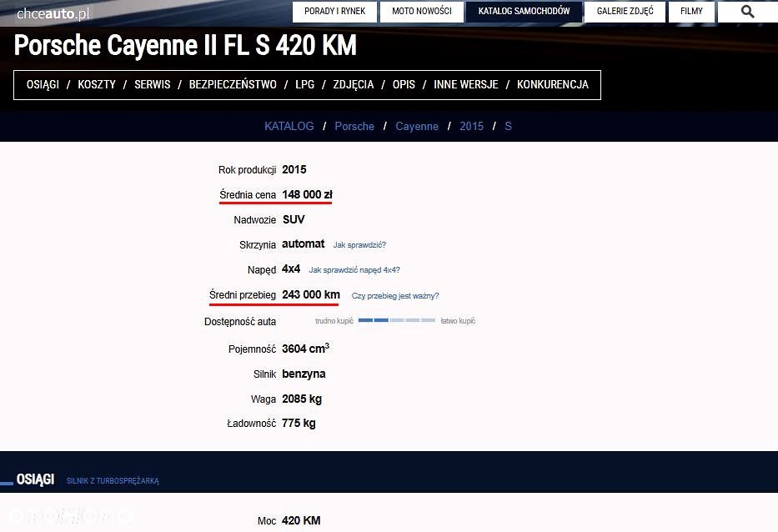
Task: Click the SUV body type value
Action: click(294, 219)
